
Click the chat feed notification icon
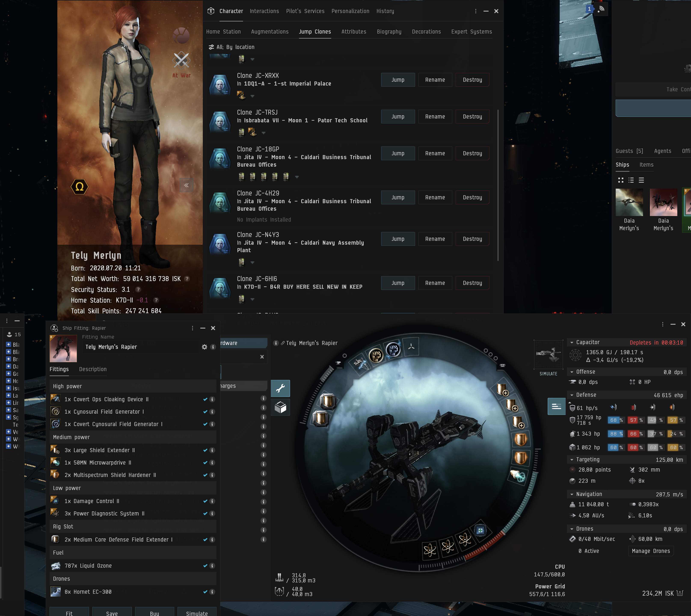point(601,9)
